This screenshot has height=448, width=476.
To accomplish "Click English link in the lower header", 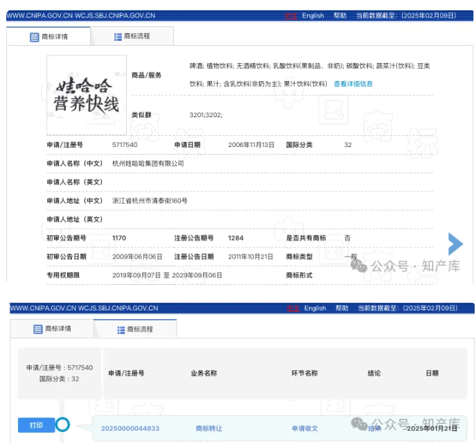I will pyautogui.click(x=315, y=308).
